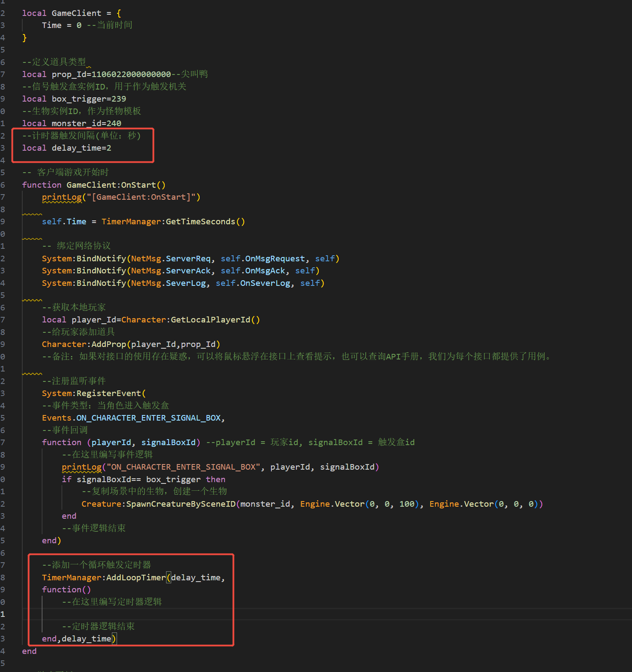Click the delay_time=2 declaration

point(81,148)
